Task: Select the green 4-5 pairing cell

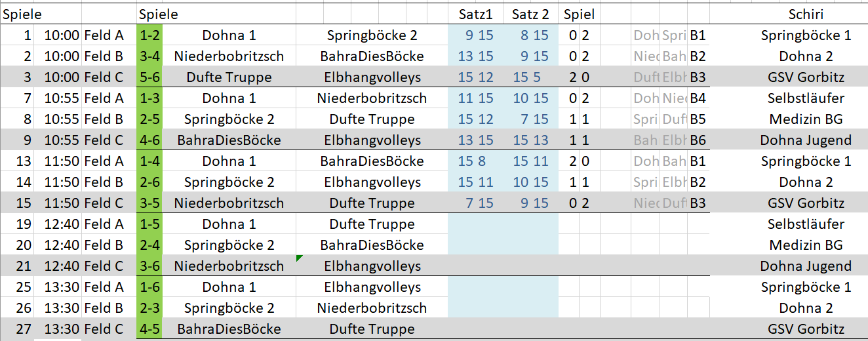Action: (x=149, y=329)
